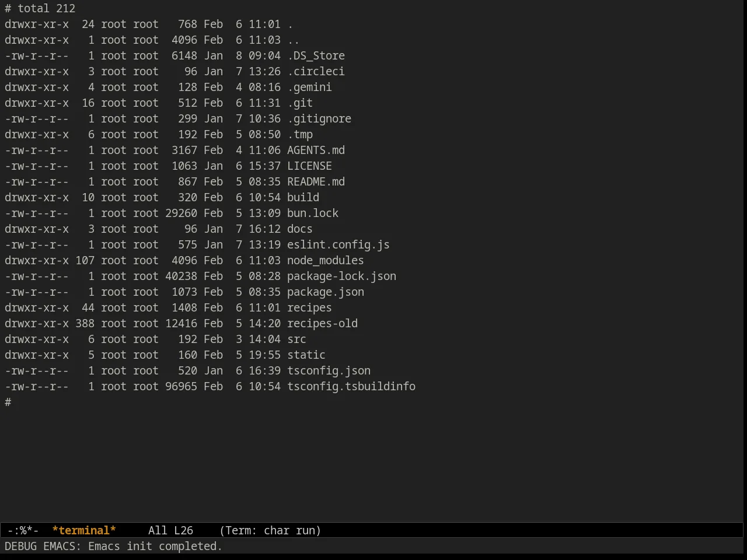The height and width of the screenshot is (560, 747).
Task: Select the .gemini directory entry
Action: tap(309, 87)
